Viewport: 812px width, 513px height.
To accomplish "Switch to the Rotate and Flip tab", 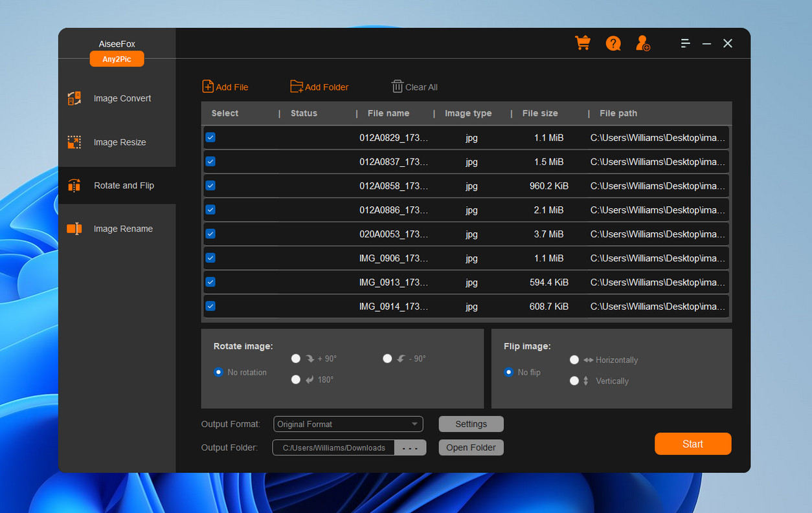I will (x=117, y=186).
